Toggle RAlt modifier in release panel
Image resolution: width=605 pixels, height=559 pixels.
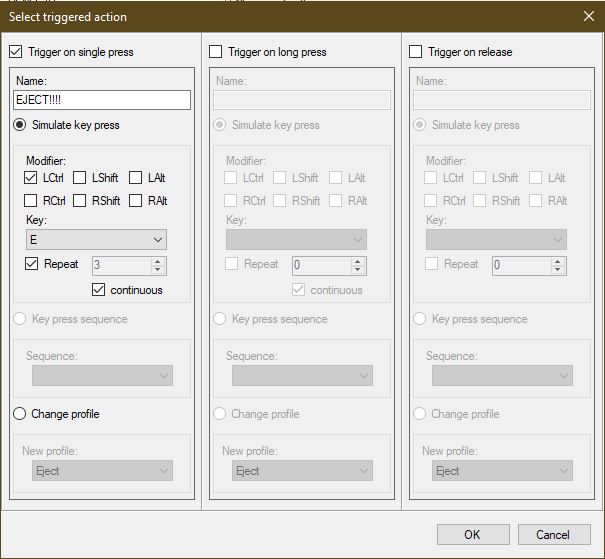click(535, 201)
